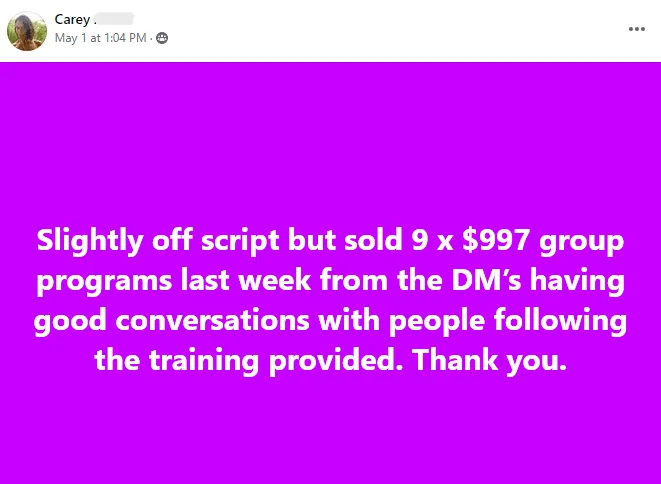Click the "$997" amount in the post
The height and width of the screenshot is (484, 661).
point(496,239)
